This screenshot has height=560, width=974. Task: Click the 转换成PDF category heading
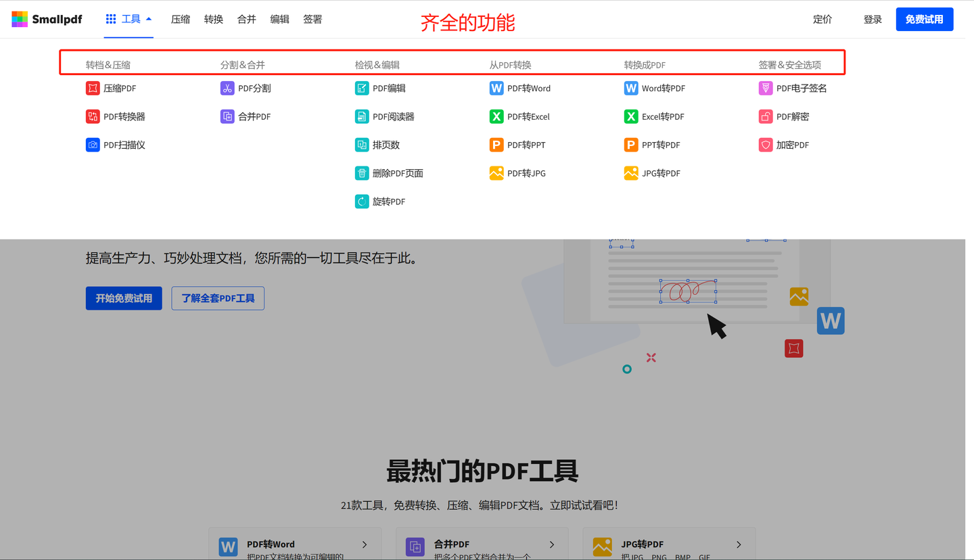pos(645,65)
